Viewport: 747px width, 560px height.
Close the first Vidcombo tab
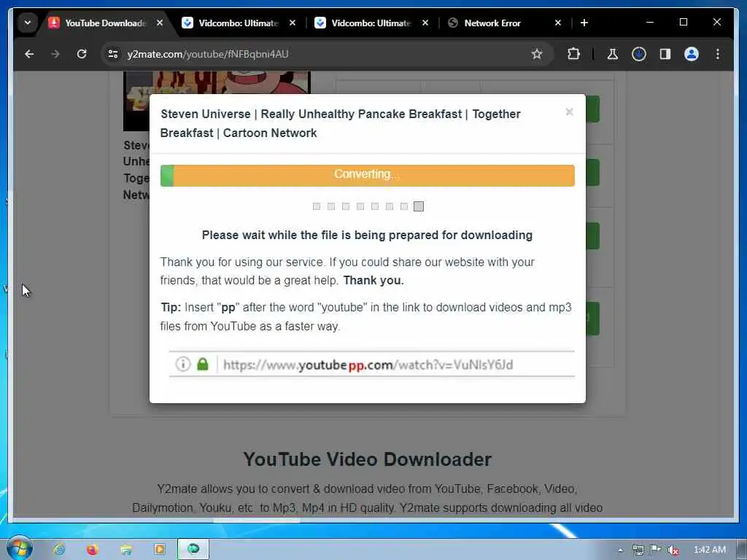[x=293, y=23]
